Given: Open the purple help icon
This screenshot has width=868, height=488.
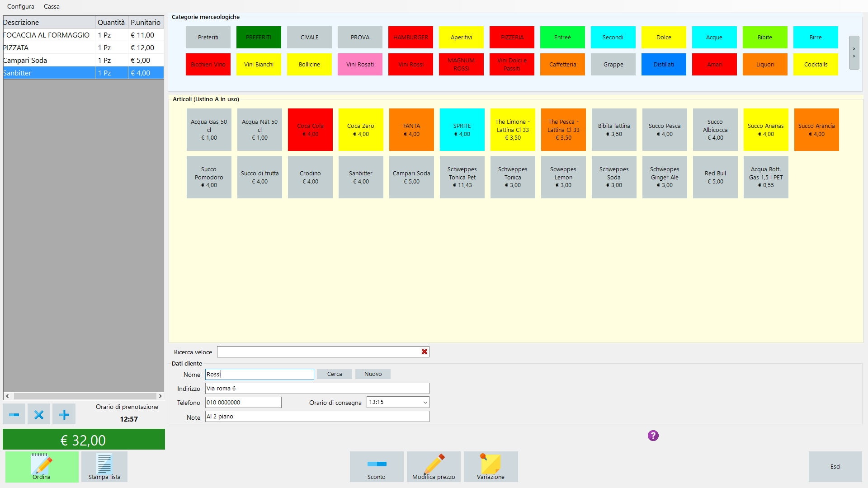Looking at the screenshot, I should pyautogui.click(x=653, y=436).
